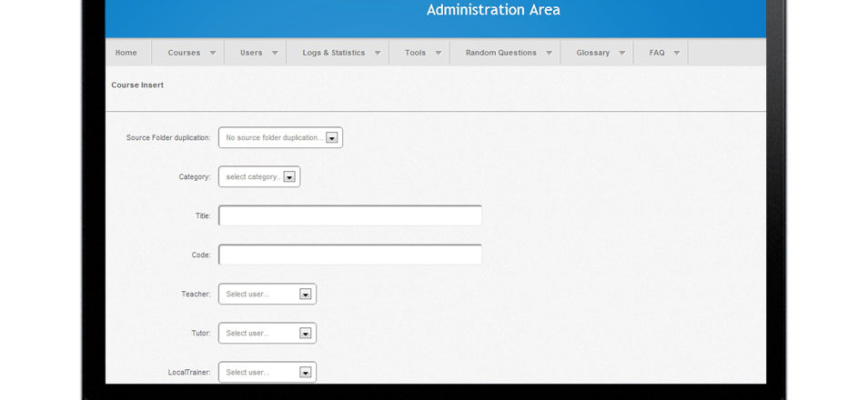
Task: Click the arrow next to Users
Action: [x=275, y=53]
